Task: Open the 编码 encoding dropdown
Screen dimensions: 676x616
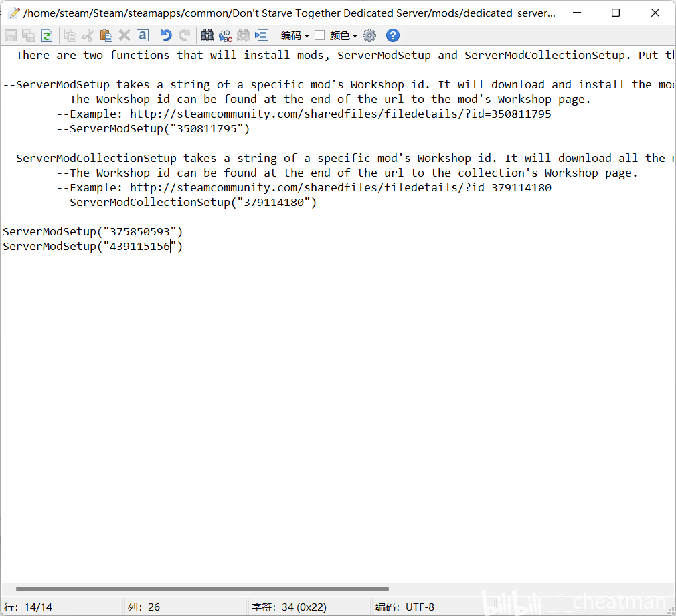Action: [x=295, y=35]
